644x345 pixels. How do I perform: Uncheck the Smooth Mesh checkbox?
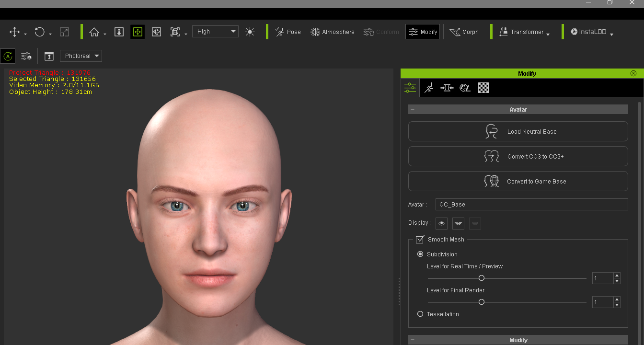pos(420,239)
